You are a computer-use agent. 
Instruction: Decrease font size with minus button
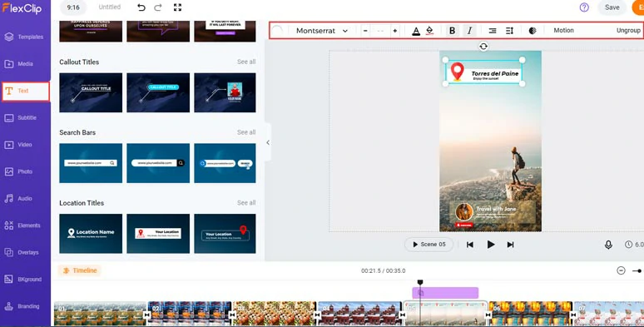365,31
